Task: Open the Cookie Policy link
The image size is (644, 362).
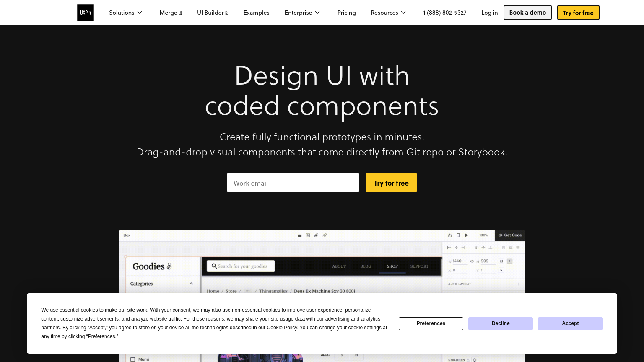Action: click(282, 328)
